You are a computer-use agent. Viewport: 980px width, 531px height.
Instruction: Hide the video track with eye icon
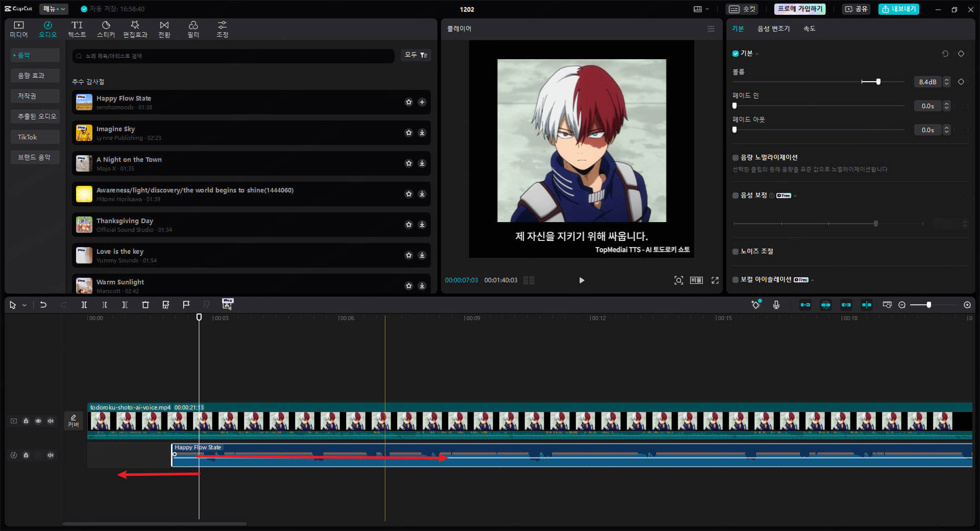38,421
